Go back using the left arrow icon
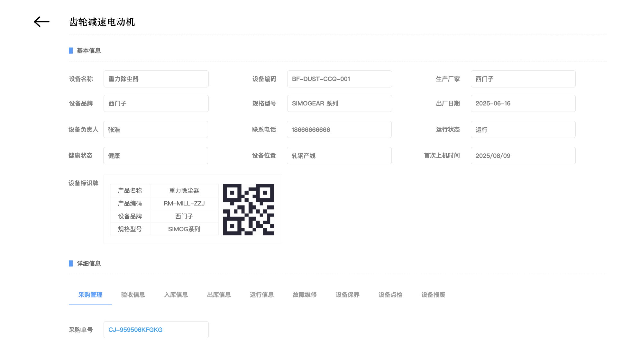This screenshot has height=364, width=631. 42,22
